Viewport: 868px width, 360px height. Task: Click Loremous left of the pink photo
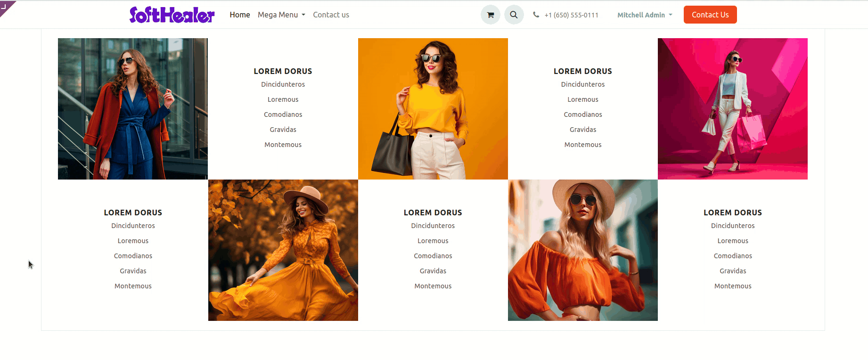pos(583,99)
